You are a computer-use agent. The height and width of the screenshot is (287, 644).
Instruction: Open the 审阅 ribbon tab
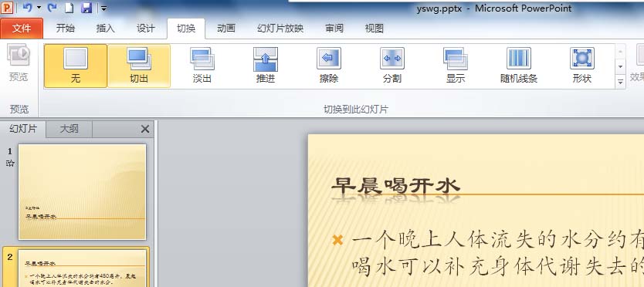click(334, 29)
